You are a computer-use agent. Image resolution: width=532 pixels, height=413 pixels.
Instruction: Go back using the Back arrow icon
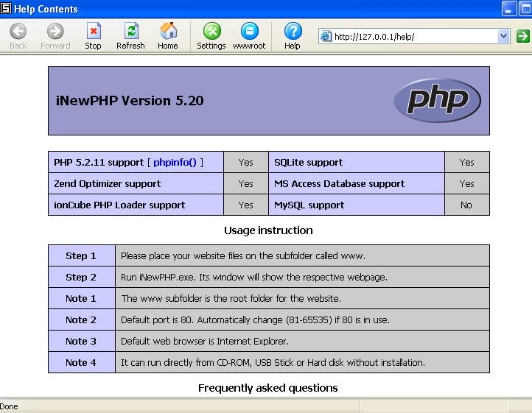(x=18, y=31)
